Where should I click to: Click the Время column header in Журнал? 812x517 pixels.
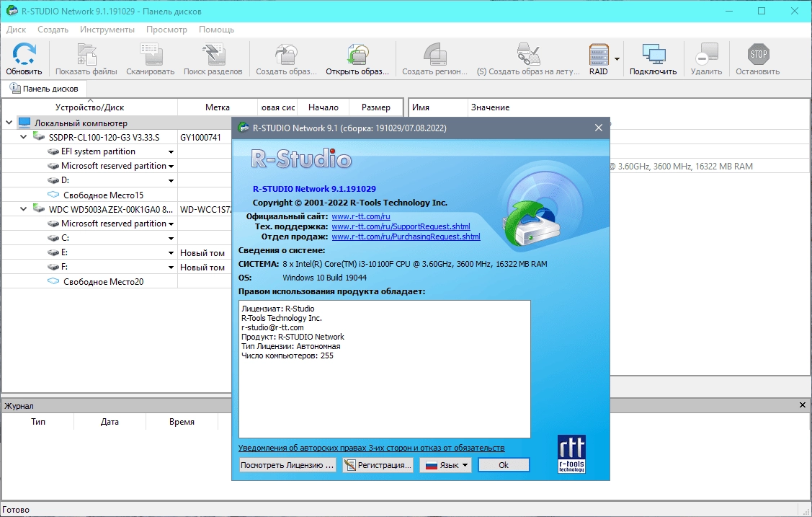[182, 422]
